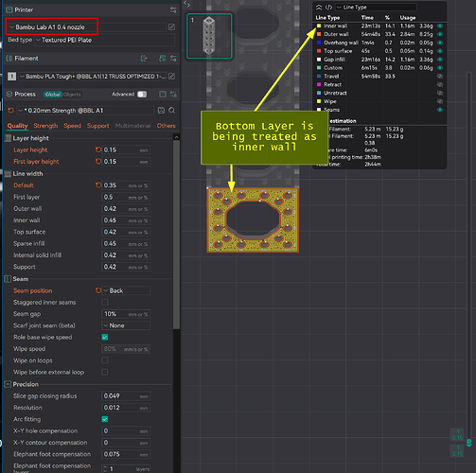Viewport: 476px width, 473px height.
Task: Click the printer sync icon in the header
Action: [173, 10]
